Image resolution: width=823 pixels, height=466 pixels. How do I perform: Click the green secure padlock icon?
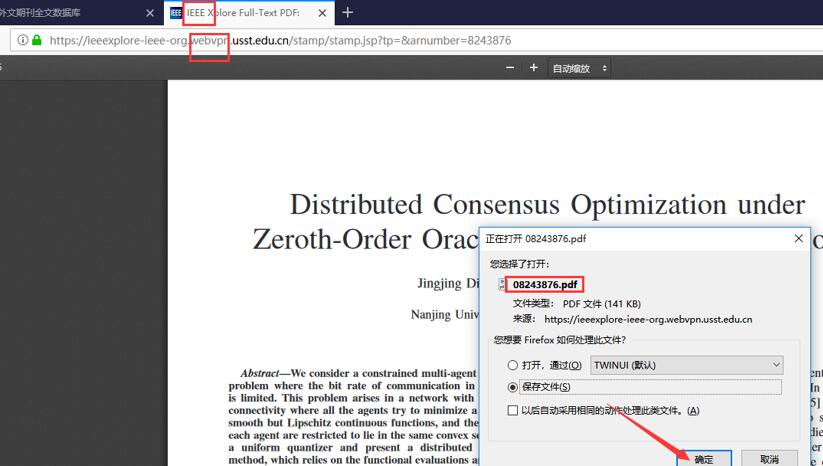pos(37,41)
